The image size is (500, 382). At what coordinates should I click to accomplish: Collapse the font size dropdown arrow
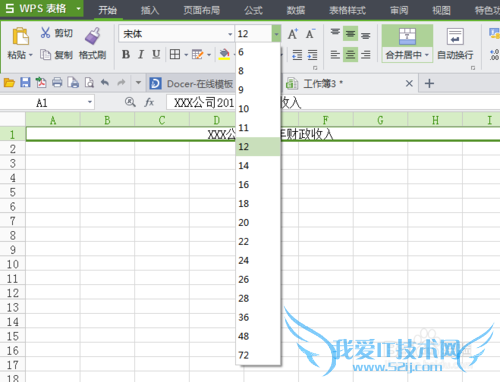click(276, 34)
